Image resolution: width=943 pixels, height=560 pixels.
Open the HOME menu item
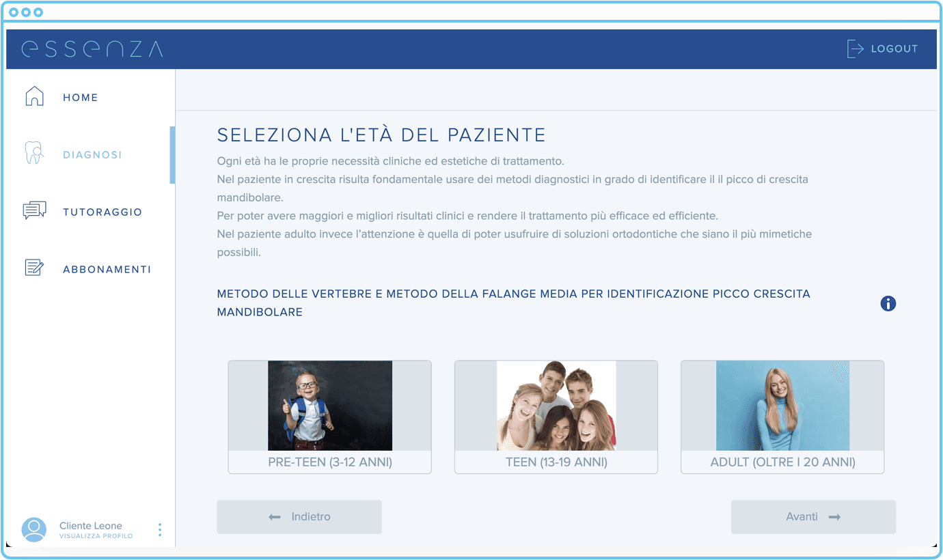pyautogui.click(x=81, y=98)
